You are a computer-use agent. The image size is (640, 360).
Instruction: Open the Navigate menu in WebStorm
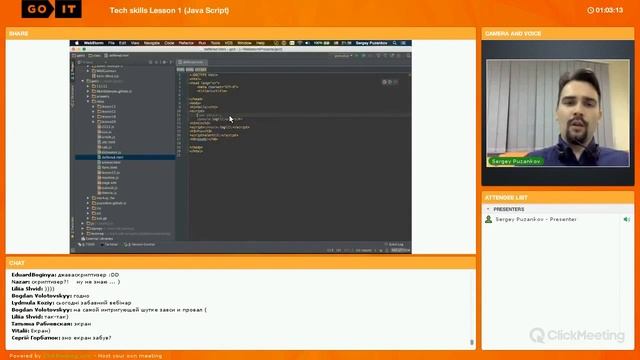[152, 43]
